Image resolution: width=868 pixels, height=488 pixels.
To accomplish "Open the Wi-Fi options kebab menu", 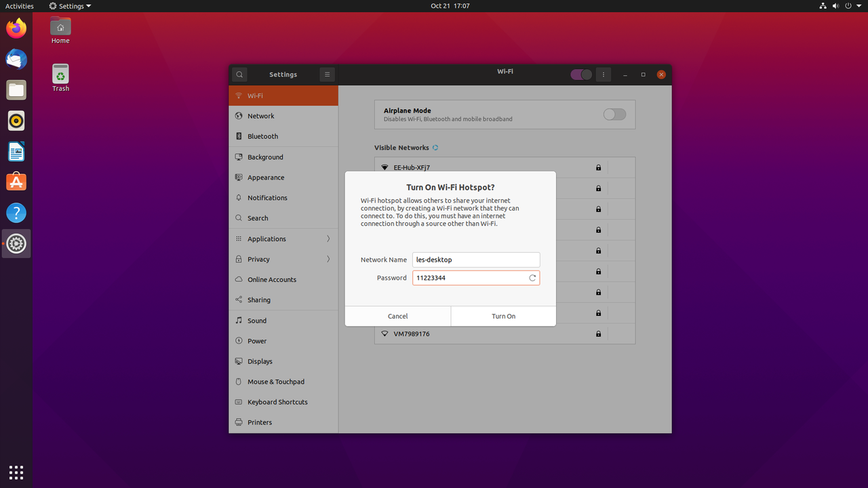I will pos(604,75).
